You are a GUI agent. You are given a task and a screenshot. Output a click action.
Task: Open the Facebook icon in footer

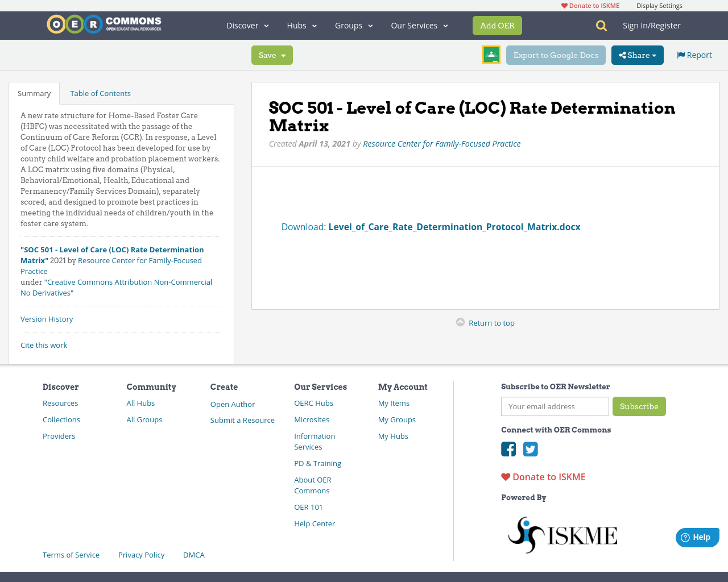(508, 449)
